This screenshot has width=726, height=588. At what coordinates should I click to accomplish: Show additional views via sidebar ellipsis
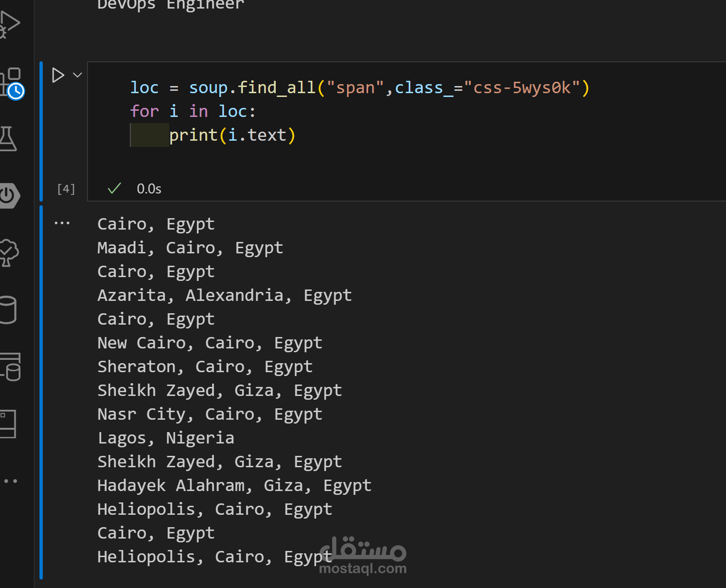10,481
